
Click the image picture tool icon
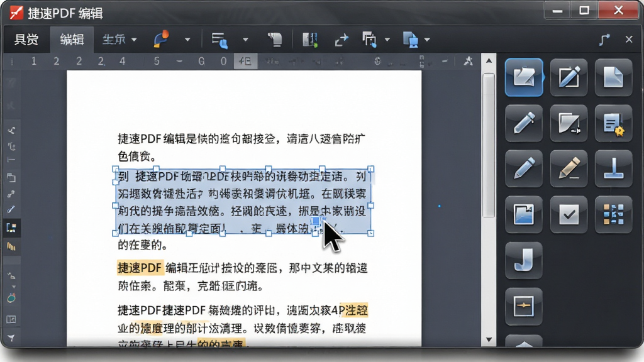pos(524,214)
